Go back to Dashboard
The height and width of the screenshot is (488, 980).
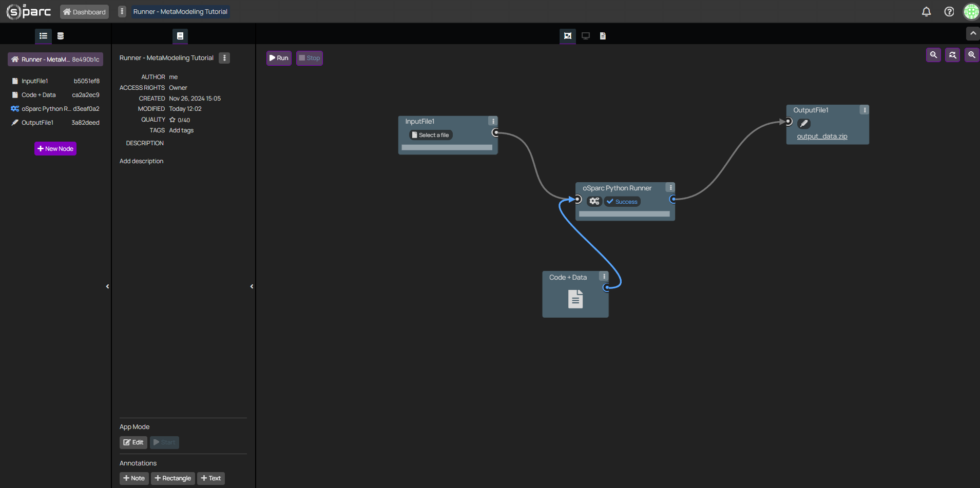point(84,12)
